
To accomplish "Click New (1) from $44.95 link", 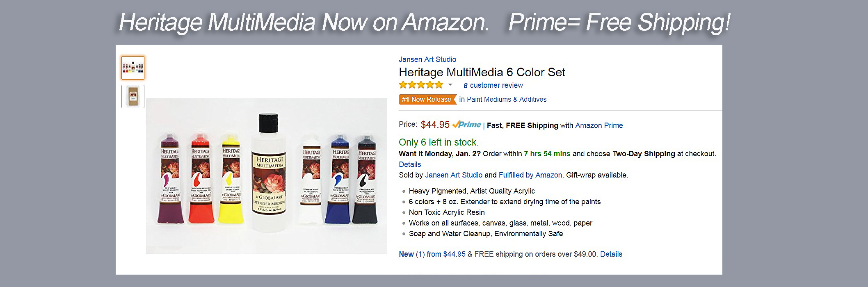I will 432,254.
